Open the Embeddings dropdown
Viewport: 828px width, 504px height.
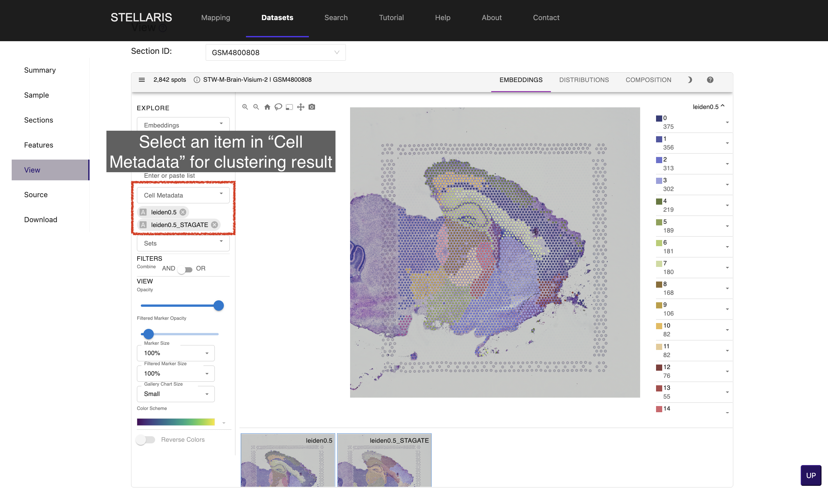183,124
